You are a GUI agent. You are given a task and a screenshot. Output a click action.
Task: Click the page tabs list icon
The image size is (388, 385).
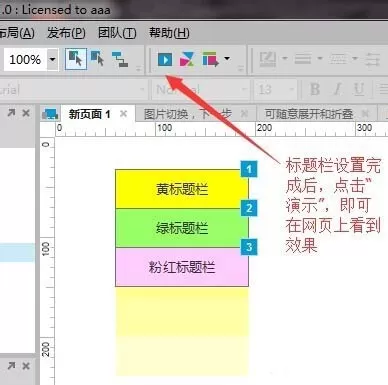click(x=50, y=115)
